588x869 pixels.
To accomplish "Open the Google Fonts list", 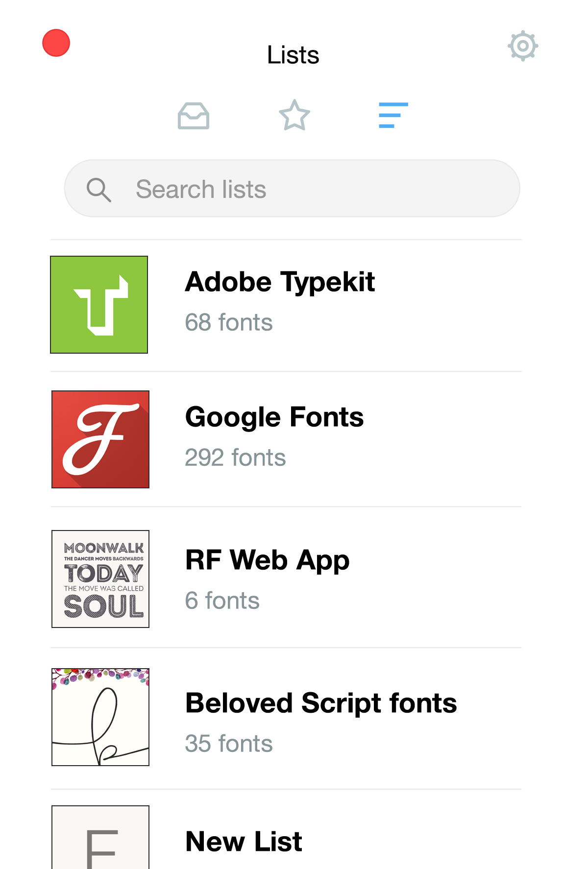I will coord(274,417).
